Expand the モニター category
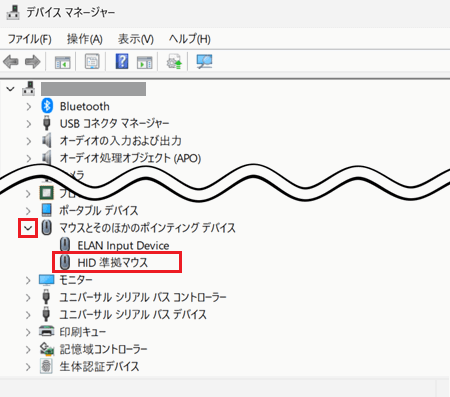This screenshot has height=397, width=450. point(28,280)
